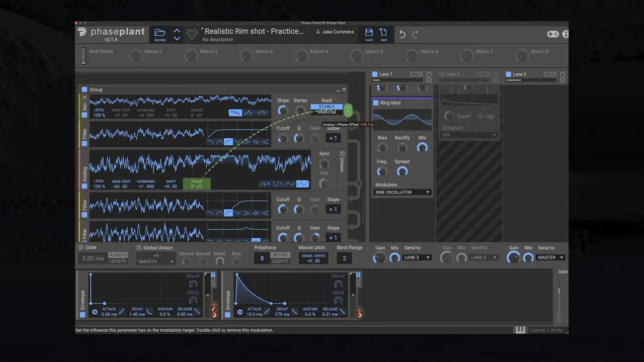This screenshot has width=644, height=362.
Task: Open the Ring Mod Modulator dropdown
Action: pos(403,192)
